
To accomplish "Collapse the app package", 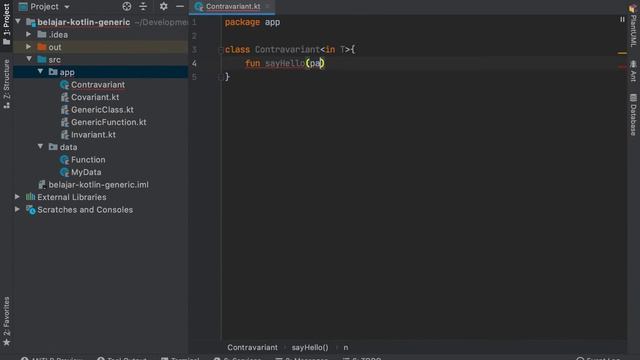I will (x=40, y=71).
